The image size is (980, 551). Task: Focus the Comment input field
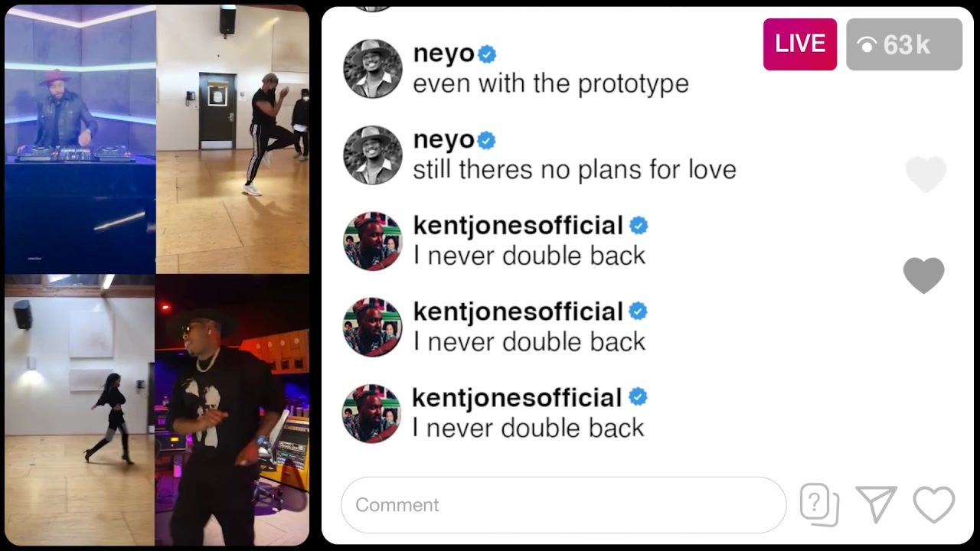pos(563,505)
